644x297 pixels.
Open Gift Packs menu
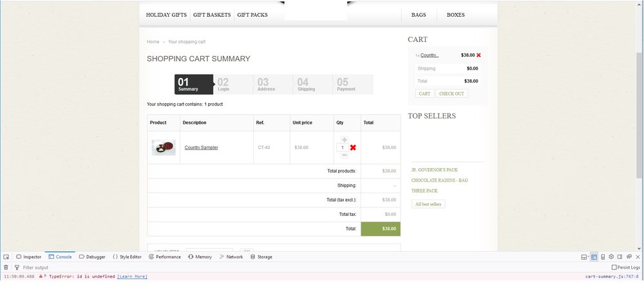coord(252,15)
